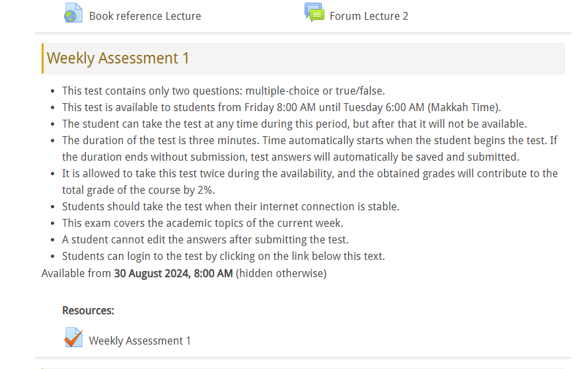Click the Book reference Lecture globe icon

click(x=73, y=13)
